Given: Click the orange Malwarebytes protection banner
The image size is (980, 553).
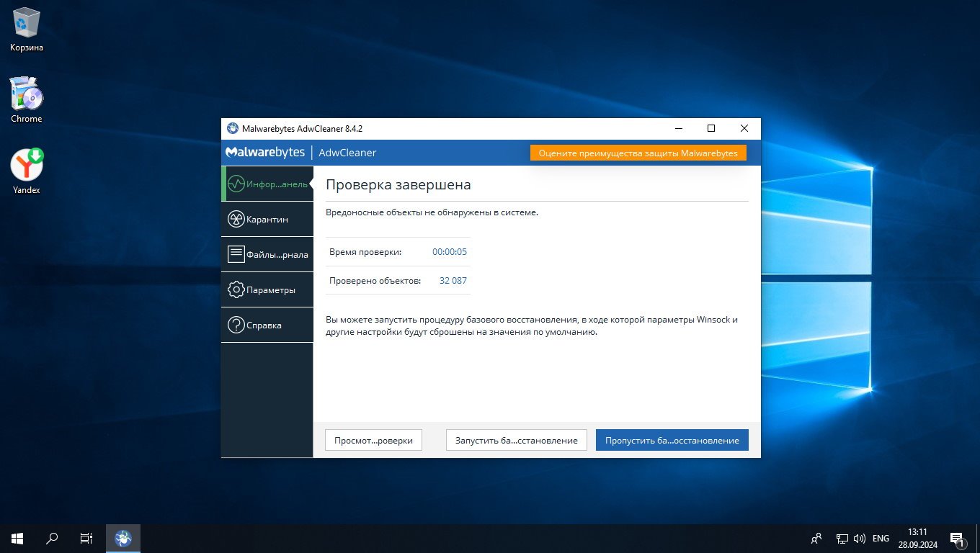Looking at the screenshot, I should click(x=638, y=153).
